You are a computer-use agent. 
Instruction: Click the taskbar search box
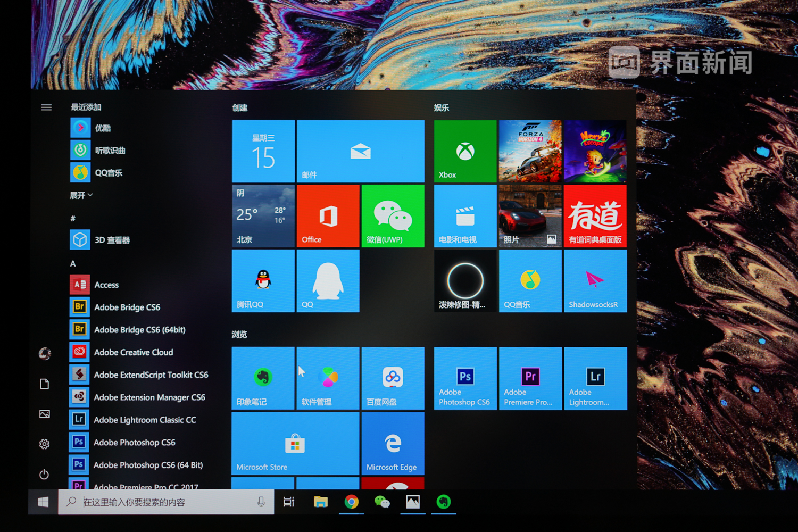pyautogui.click(x=166, y=502)
